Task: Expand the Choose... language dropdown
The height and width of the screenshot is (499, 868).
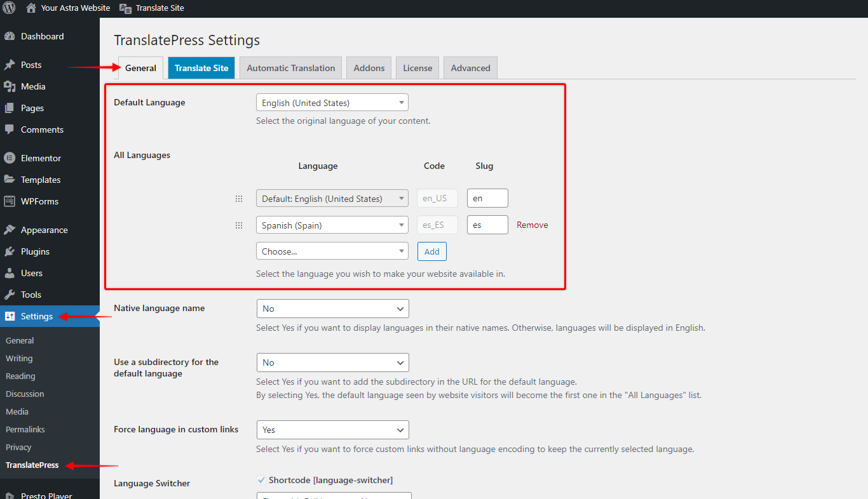Action: point(332,251)
